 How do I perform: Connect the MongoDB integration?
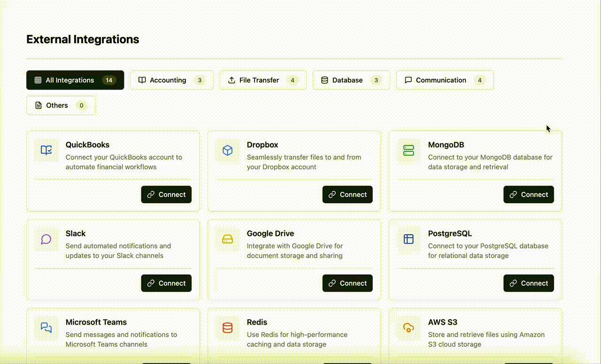(x=529, y=195)
